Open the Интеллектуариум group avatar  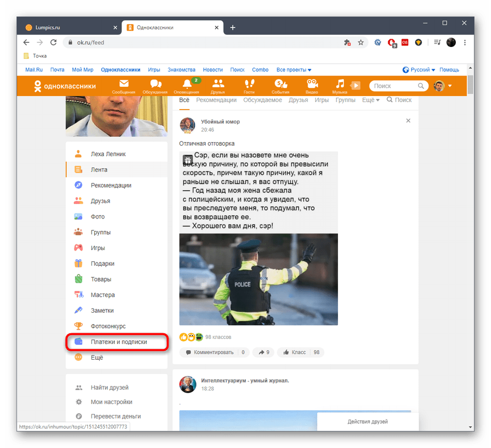pyautogui.click(x=188, y=384)
